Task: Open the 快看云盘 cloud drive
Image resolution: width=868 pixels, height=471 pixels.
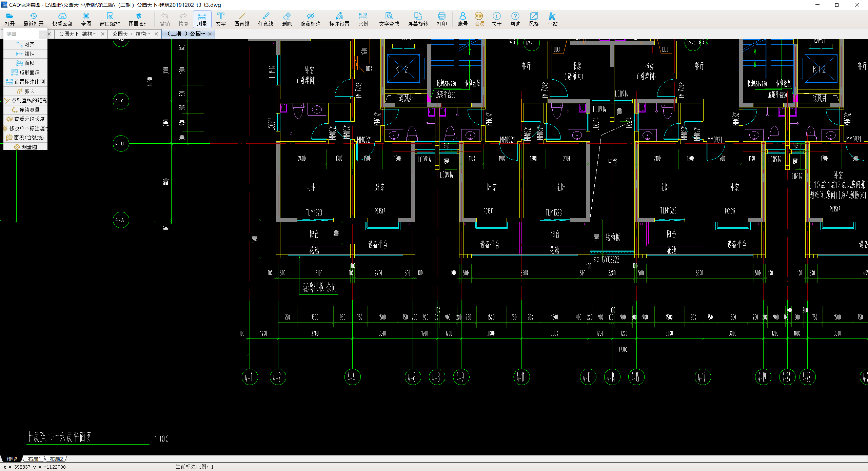Action: click(62, 19)
